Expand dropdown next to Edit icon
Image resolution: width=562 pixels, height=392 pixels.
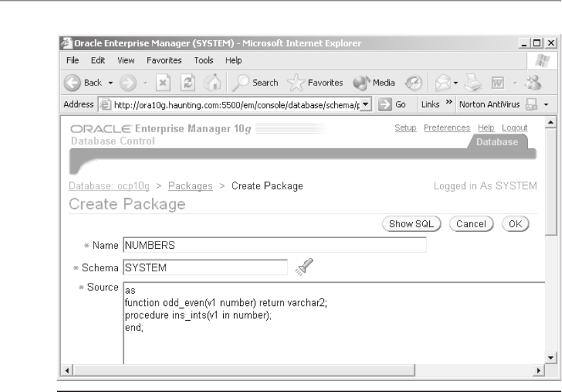[515, 83]
